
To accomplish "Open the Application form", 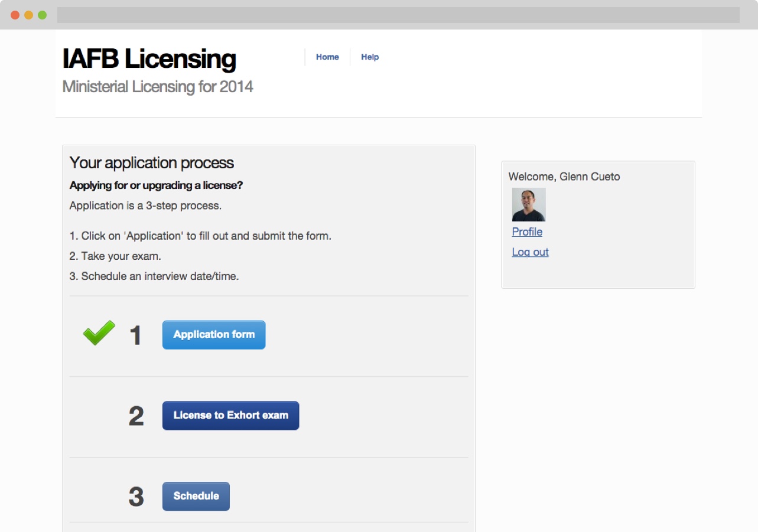I will (x=214, y=335).
